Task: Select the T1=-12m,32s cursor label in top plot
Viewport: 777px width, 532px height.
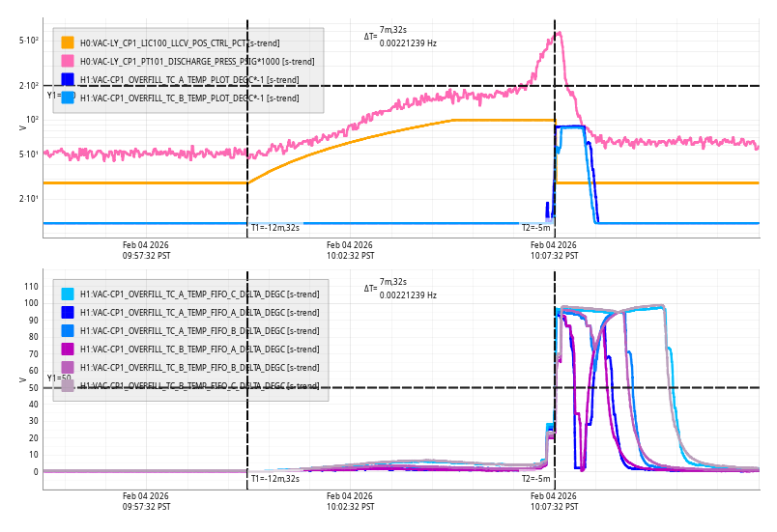Action: 275,228
